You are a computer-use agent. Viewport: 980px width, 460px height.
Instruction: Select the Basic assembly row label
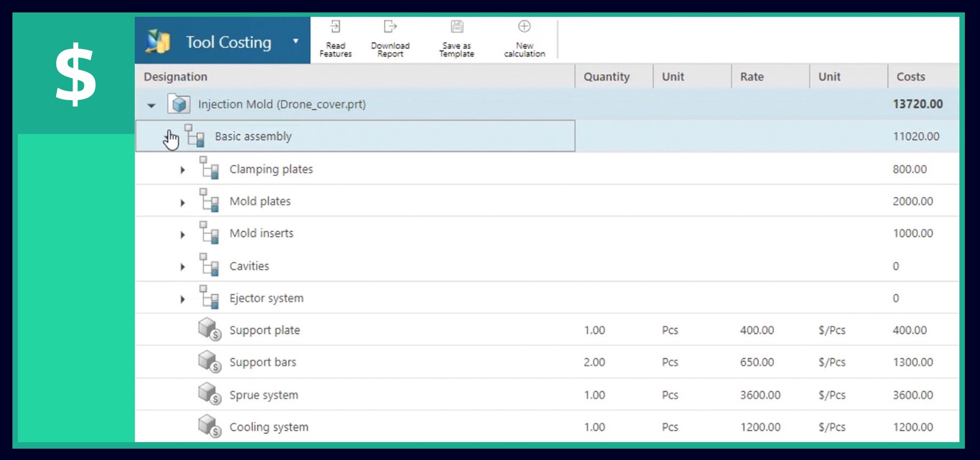coord(253,136)
